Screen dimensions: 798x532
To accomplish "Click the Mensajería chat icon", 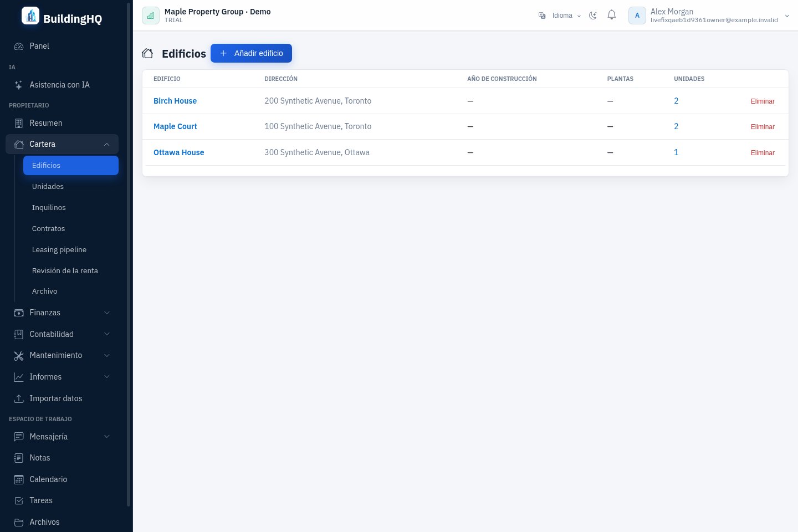I will tap(19, 437).
